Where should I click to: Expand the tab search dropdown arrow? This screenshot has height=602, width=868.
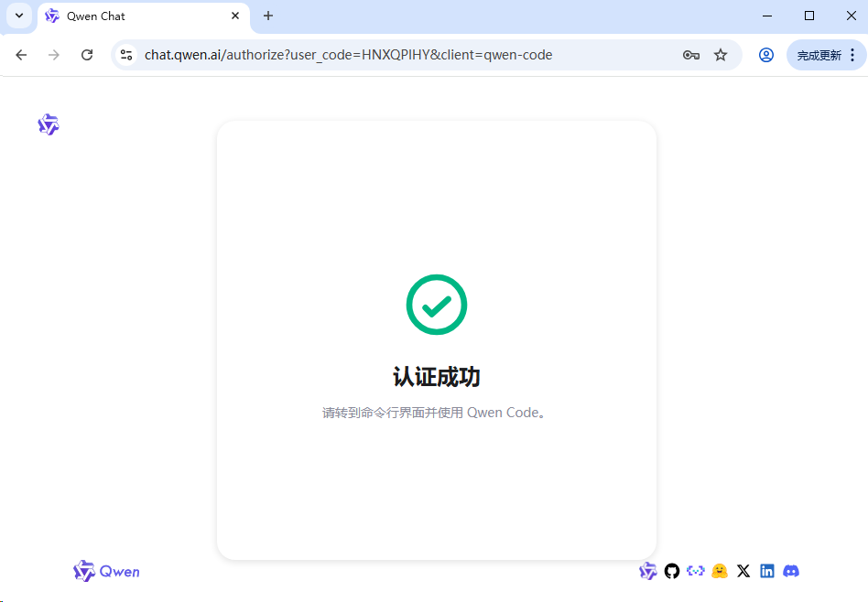point(19,16)
